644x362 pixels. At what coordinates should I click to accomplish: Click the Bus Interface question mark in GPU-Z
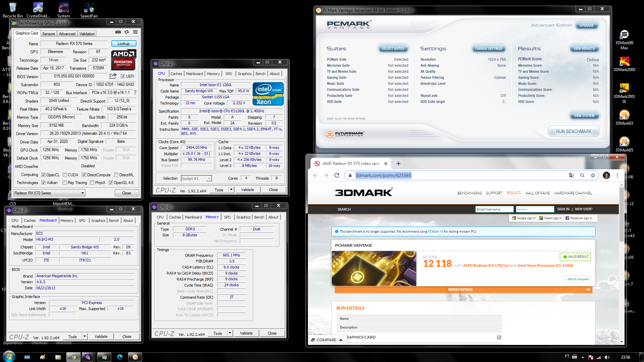coord(135,93)
